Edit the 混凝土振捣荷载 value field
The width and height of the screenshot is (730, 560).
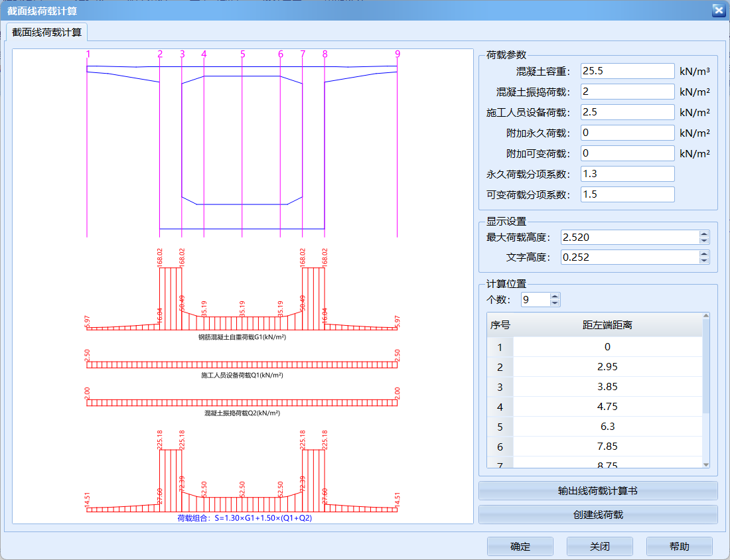627,92
